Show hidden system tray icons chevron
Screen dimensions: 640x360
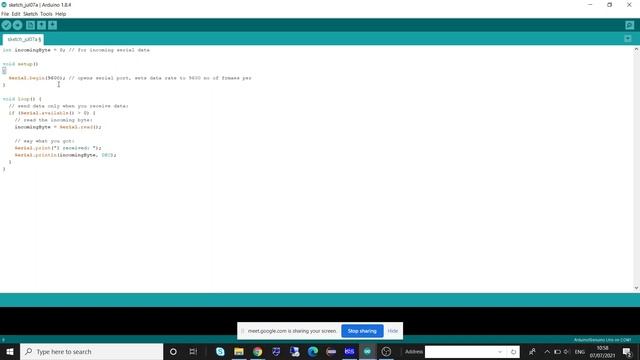[547, 351]
